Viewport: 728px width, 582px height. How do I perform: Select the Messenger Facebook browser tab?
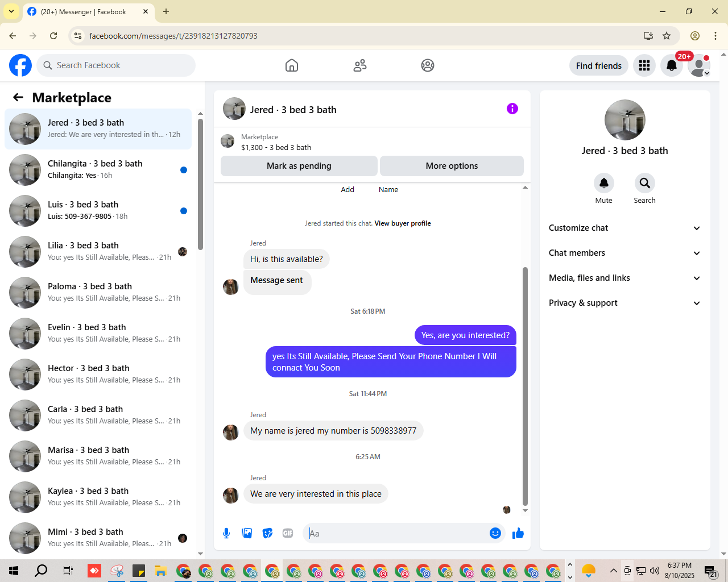tap(88, 11)
